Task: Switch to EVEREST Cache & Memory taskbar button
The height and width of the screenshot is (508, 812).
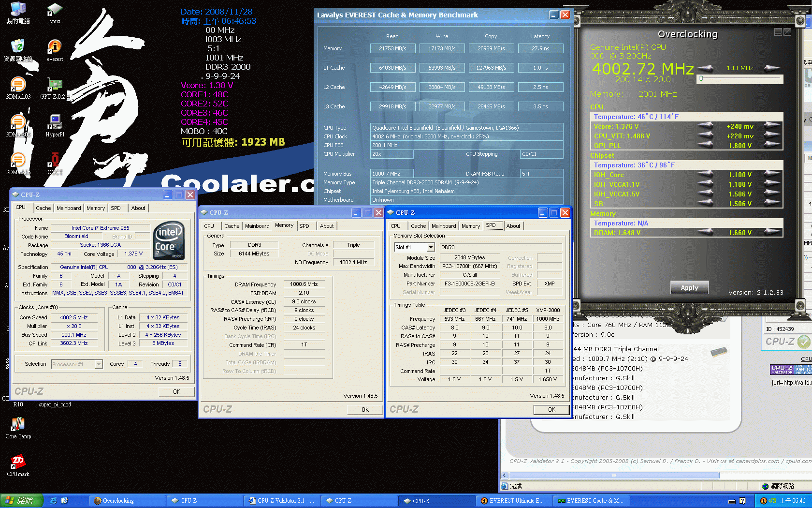Action: (x=591, y=501)
